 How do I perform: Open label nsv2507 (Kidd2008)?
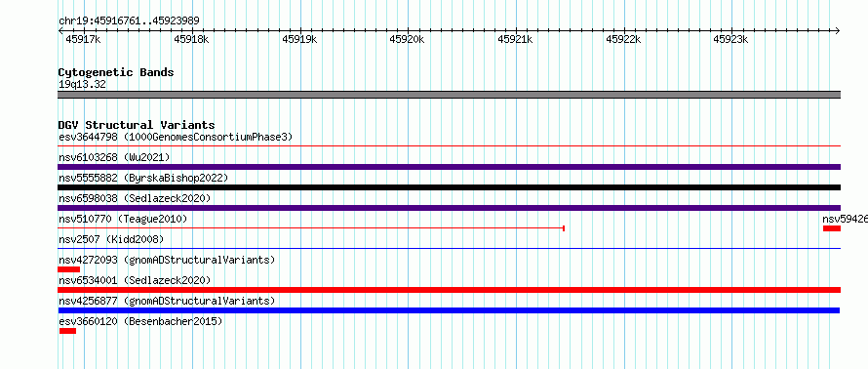pyautogui.click(x=111, y=239)
